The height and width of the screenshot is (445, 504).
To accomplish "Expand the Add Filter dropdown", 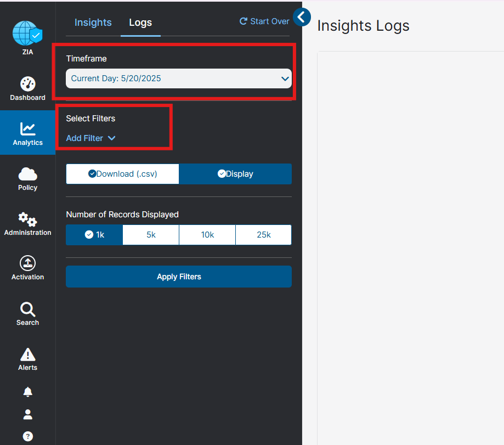I will [90, 138].
